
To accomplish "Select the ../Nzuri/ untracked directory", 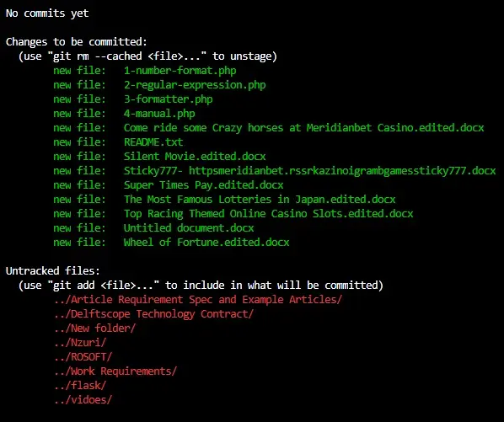I will 80,342.
